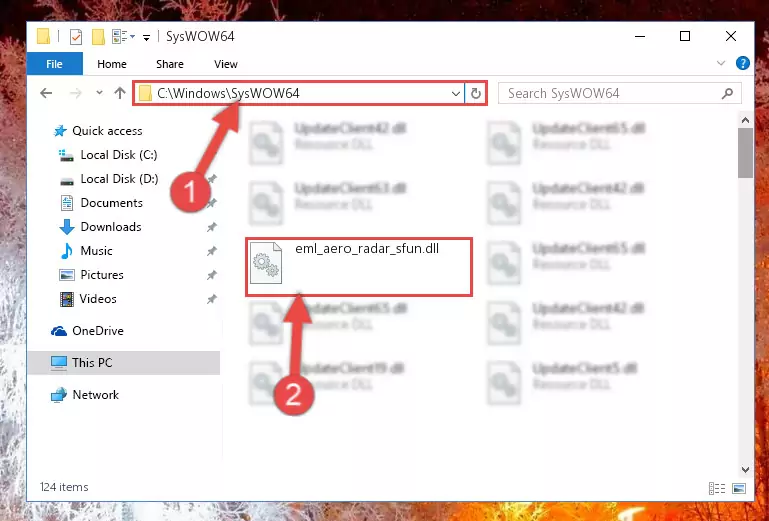769x521 pixels.
Task: Click the pin icon next to Pictures
Action: (x=211, y=275)
